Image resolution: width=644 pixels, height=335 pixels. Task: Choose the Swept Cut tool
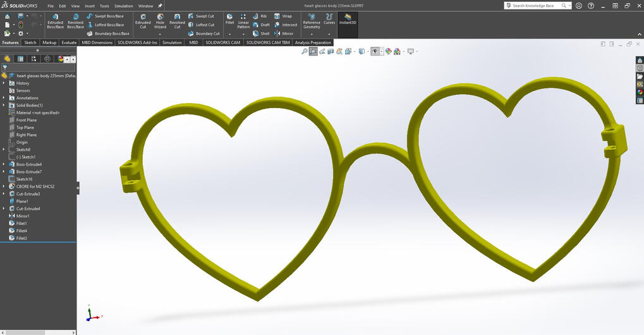click(x=201, y=16)
